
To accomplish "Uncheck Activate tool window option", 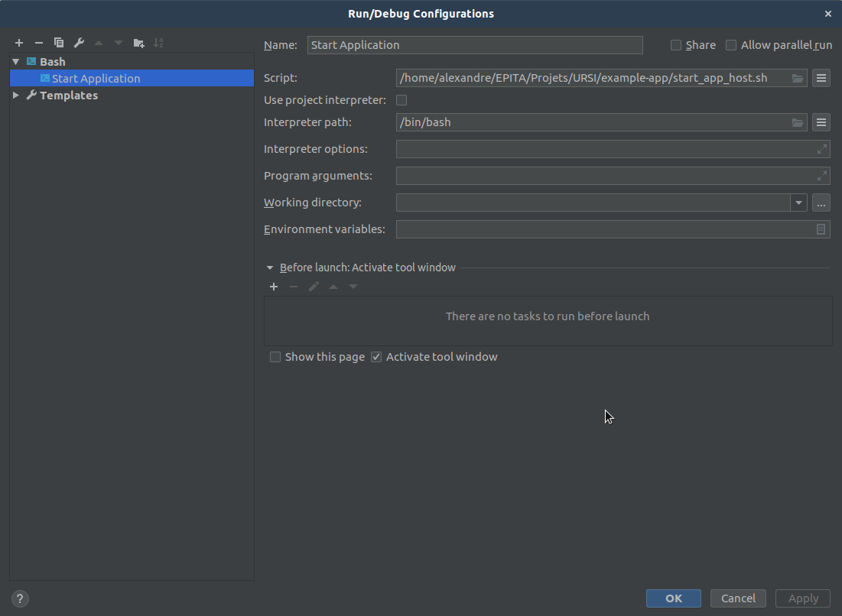I will pos(376,358).
